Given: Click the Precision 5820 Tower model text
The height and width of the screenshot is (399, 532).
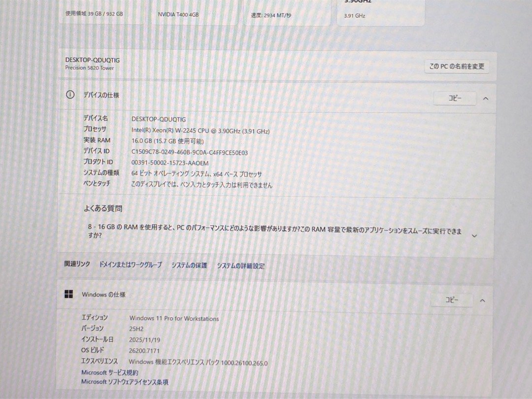Looking at the screenshot, I should (x=89, y=68).
